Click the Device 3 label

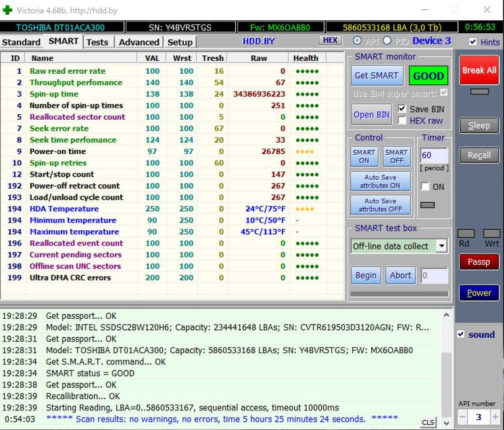click(x=431, y=41)
